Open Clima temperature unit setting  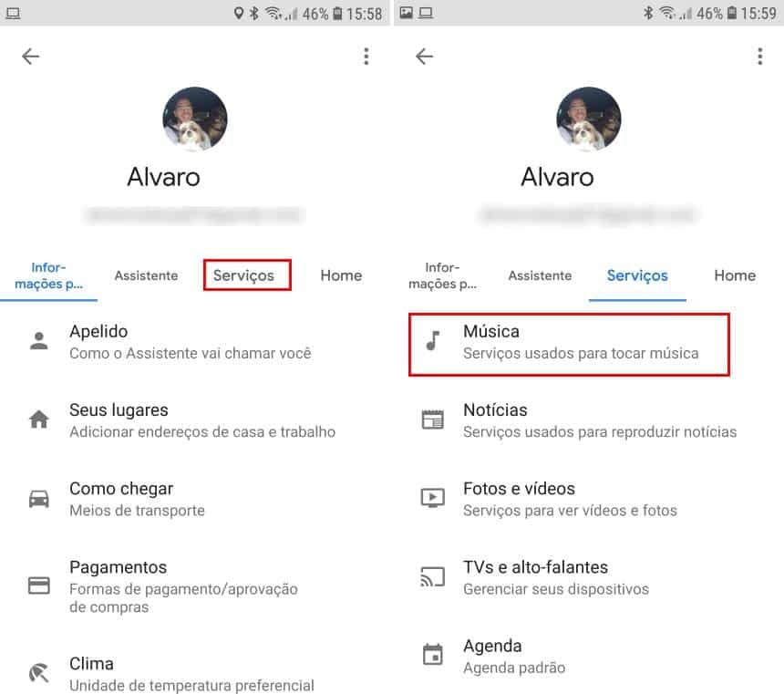click(191, 673)
